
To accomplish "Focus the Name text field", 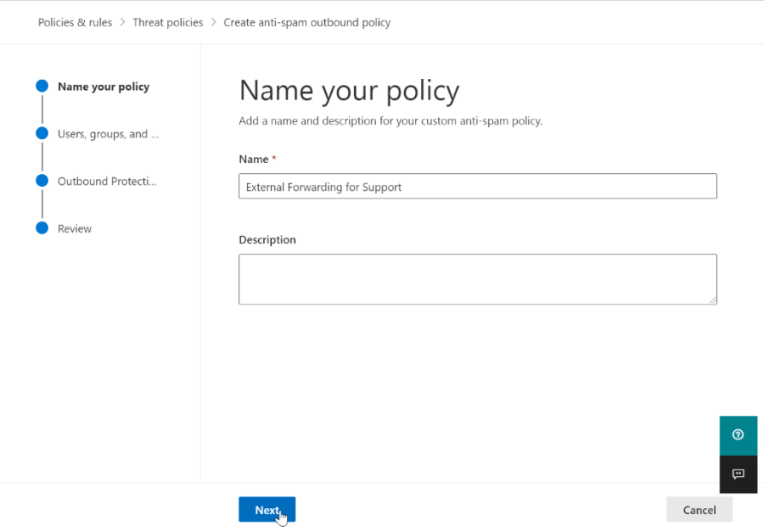I will tap(477, 187).
